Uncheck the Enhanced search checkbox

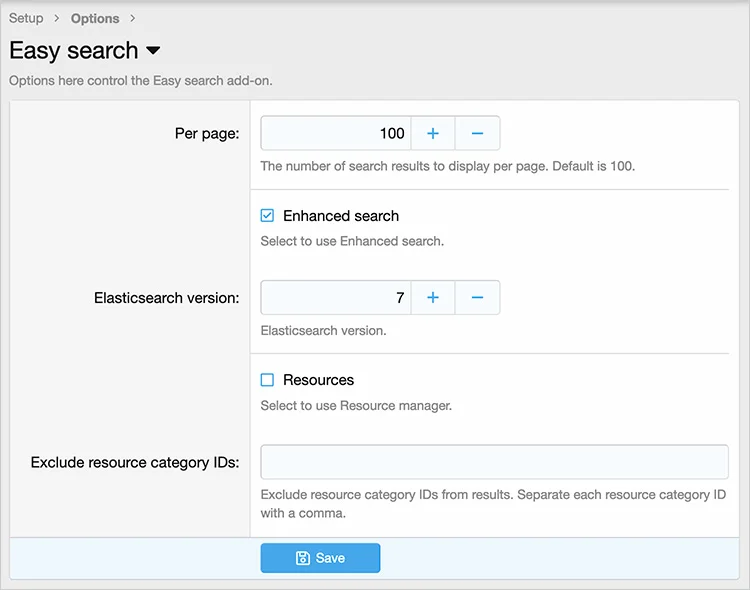point(267,216)
